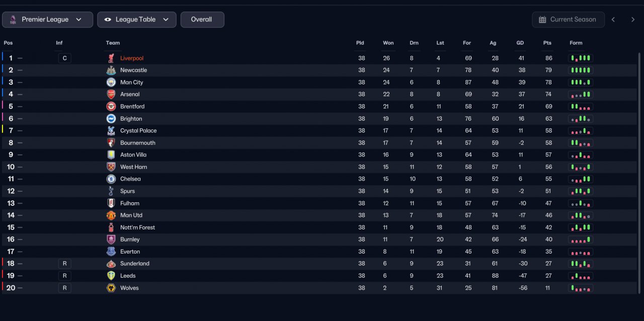644x321 pixels.
Task: Click the Wolves club crest icon
Action: point(111,288)
